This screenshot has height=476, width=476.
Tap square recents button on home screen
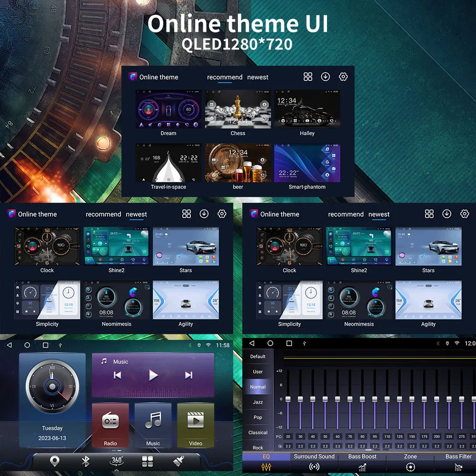tap(46, 345)
